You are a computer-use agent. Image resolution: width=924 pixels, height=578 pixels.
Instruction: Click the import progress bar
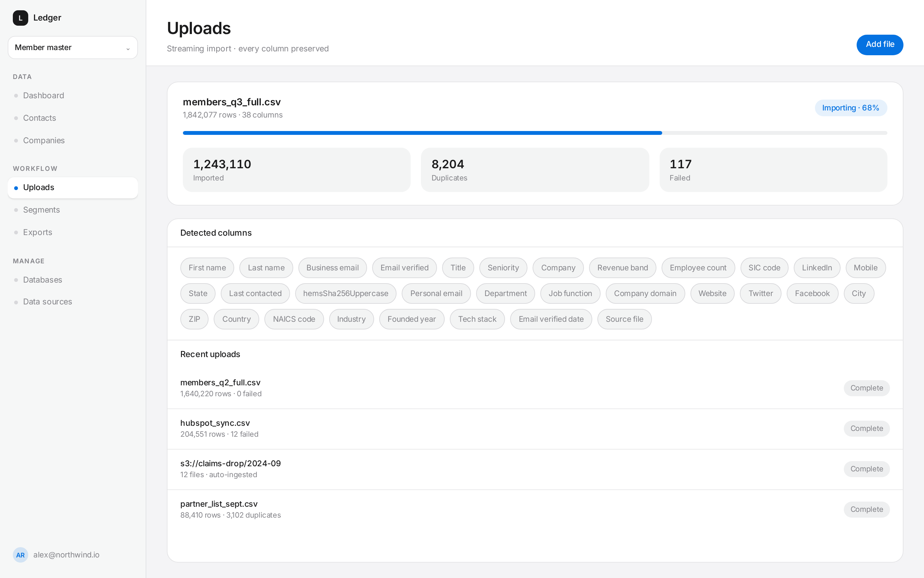pyautogui.click(x=535, y=133)
